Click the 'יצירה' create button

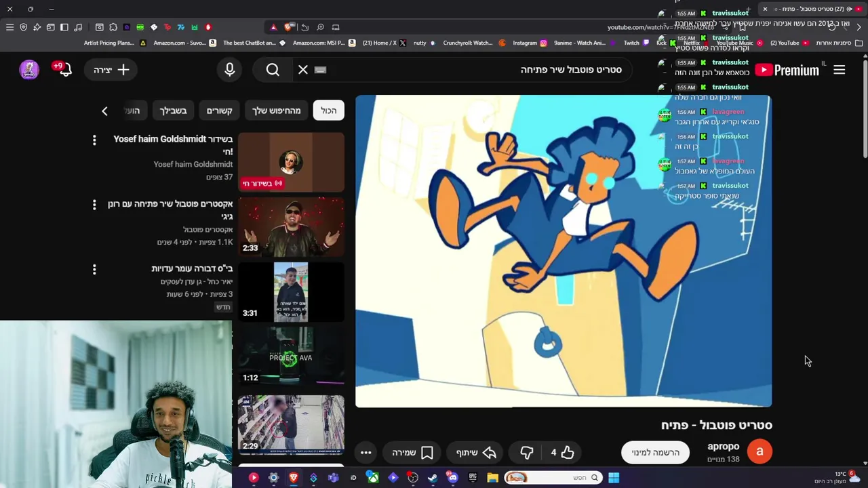pos(111,70)
